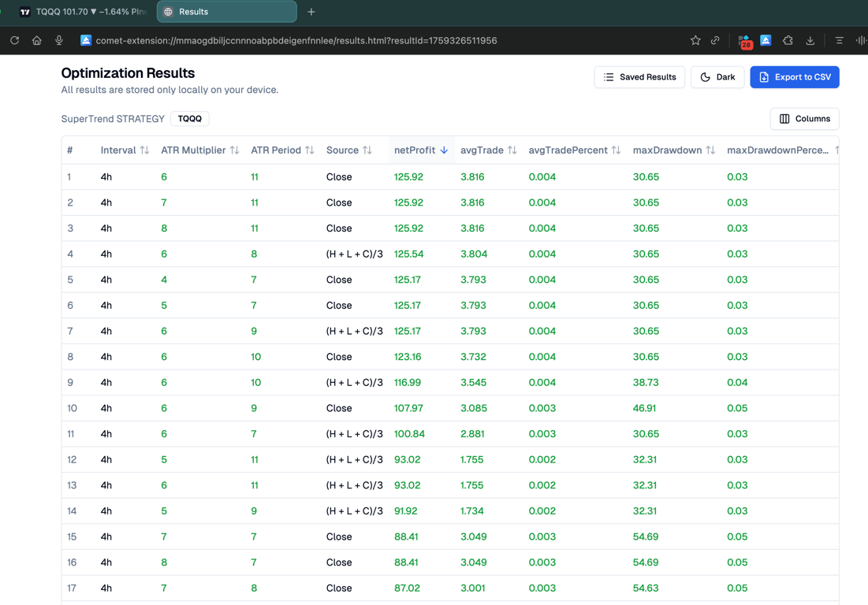Click the browser home icon

[36, 40]
